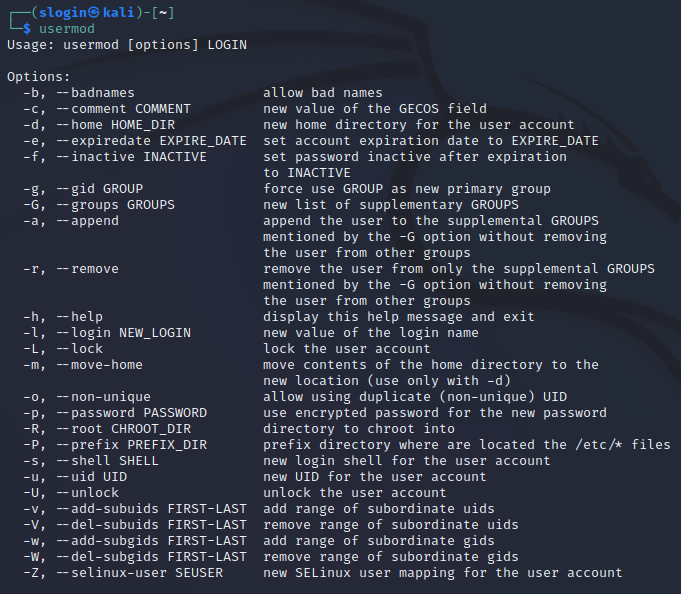
Task: Click the --groups GROUPS option
Action: pyautogui.click(x=116, y=205)
